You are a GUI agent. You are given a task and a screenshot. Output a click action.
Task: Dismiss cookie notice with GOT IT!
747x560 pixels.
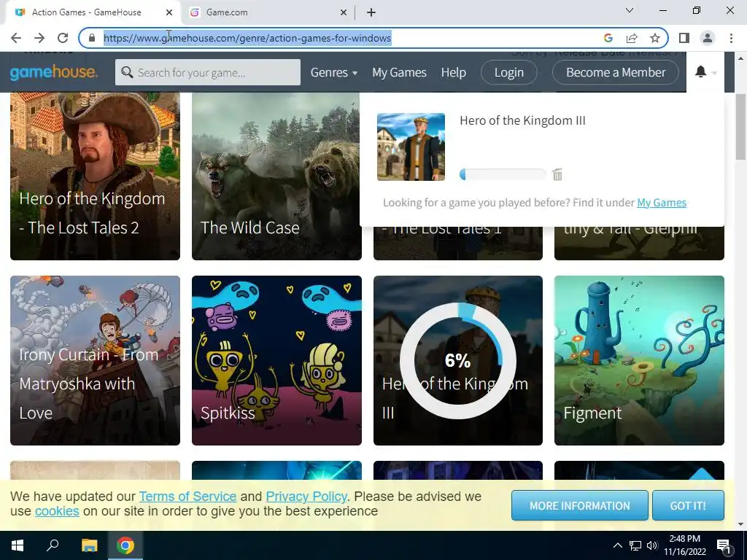[688, 506]
